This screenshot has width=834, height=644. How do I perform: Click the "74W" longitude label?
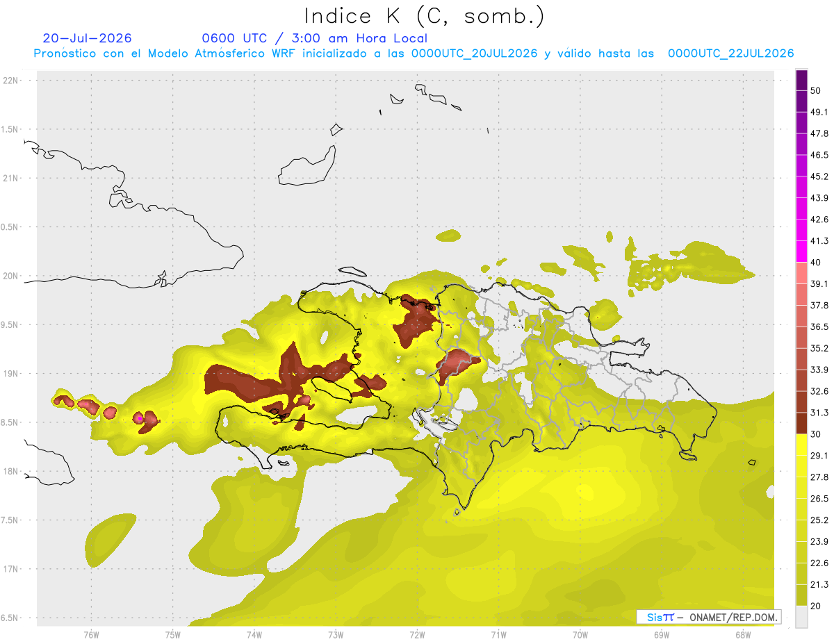254,635
